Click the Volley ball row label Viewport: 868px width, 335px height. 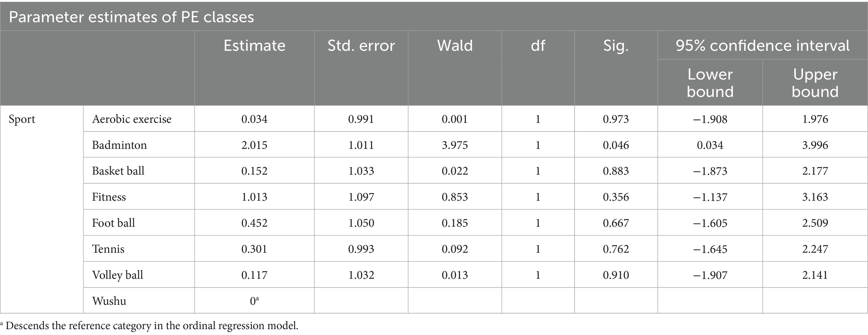tap(118, 275)
